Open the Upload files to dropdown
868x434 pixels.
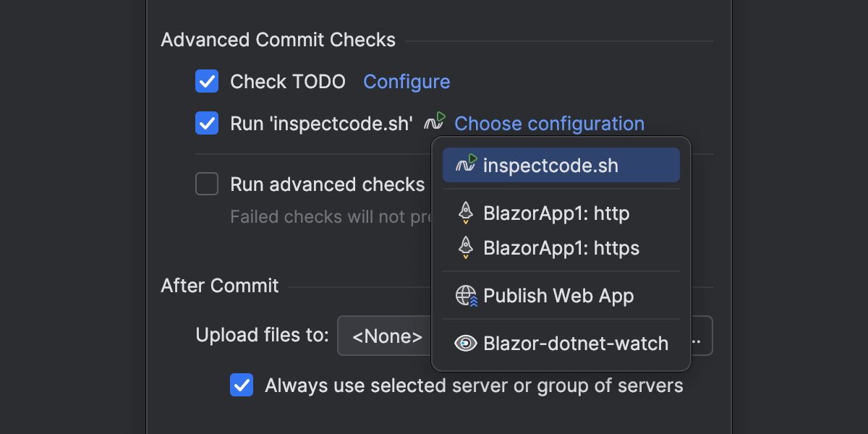[x=383, y=336]
